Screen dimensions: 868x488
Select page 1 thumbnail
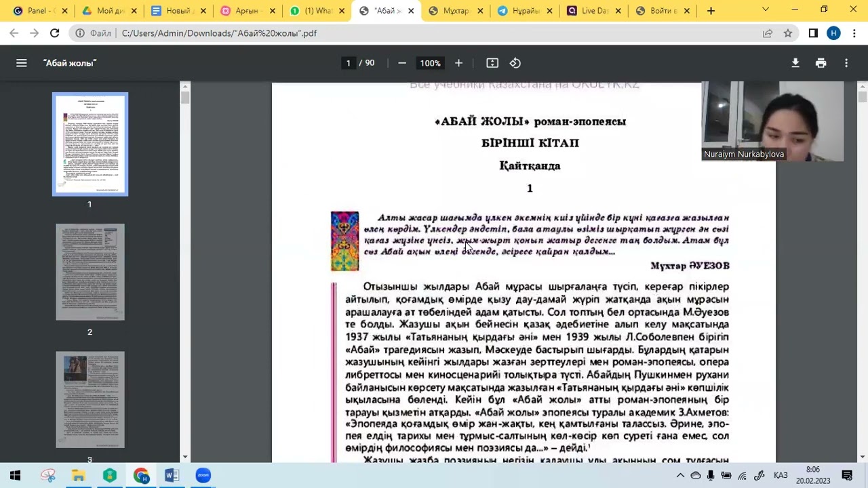tap(90, 144)
